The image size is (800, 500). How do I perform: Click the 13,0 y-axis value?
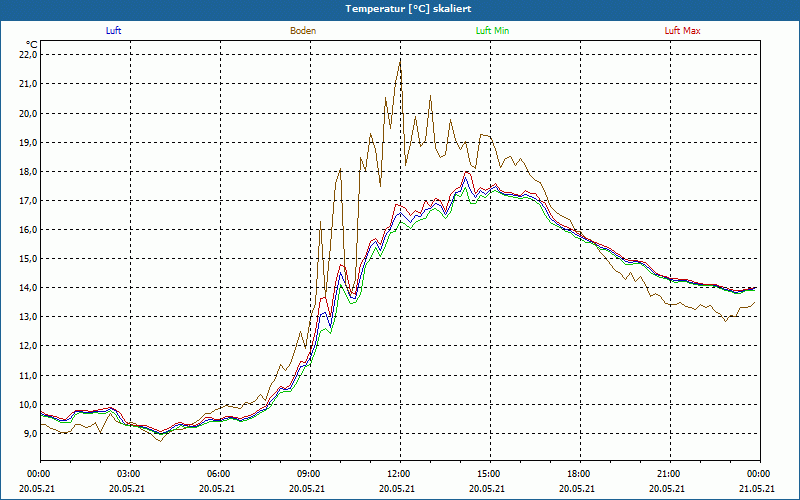(29, 317)
